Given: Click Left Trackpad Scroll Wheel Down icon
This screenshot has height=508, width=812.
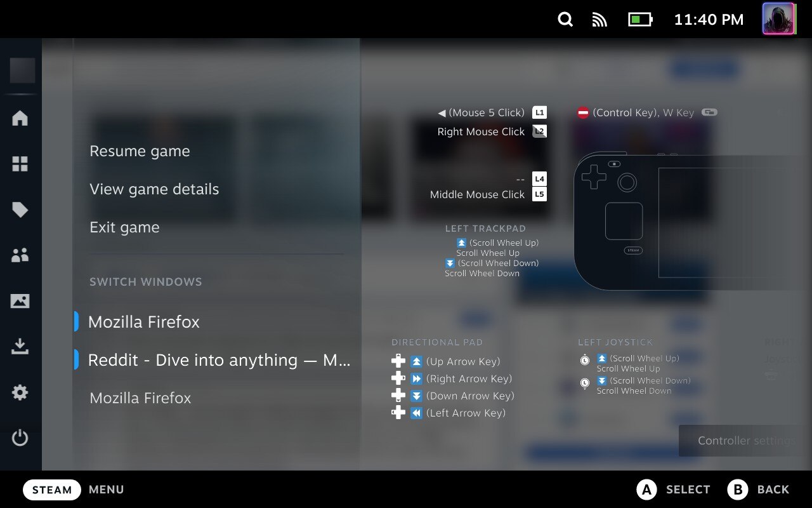Looking at the screenshot, I should [450, 263].
